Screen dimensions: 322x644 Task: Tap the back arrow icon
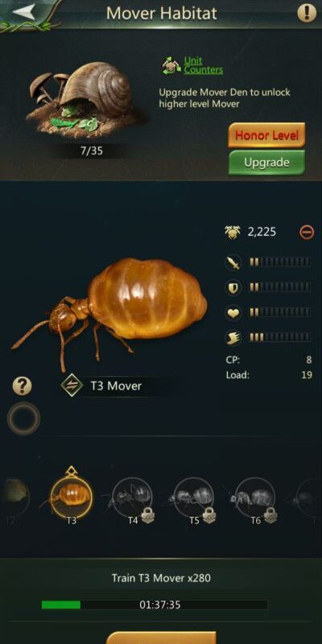[23, 11]
